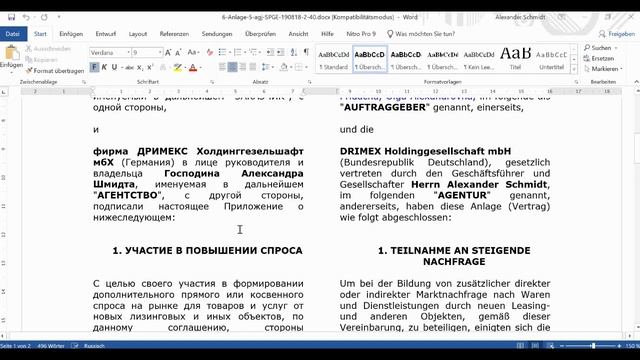
Task: Decrease the font size with shrink icon
Action: (178, 53)
